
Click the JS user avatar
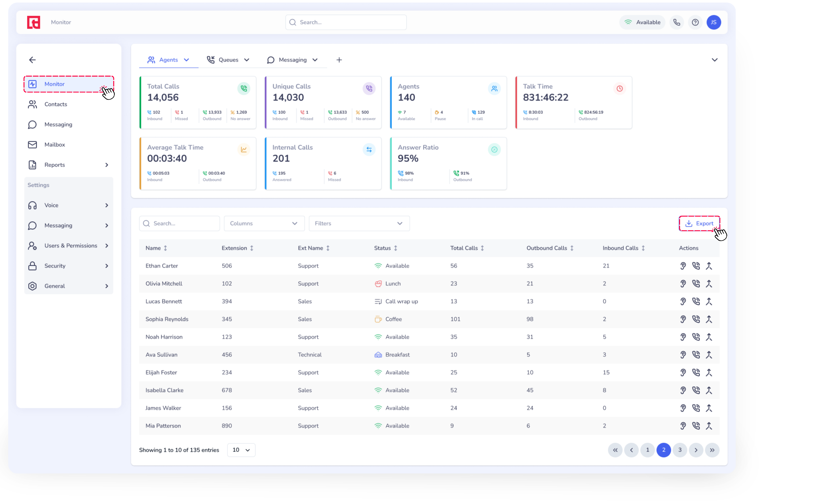713,22
